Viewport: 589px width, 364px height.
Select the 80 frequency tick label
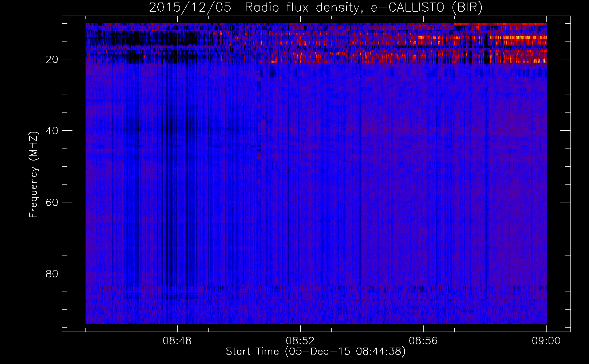pyautogui.click(x=52, y=274)
